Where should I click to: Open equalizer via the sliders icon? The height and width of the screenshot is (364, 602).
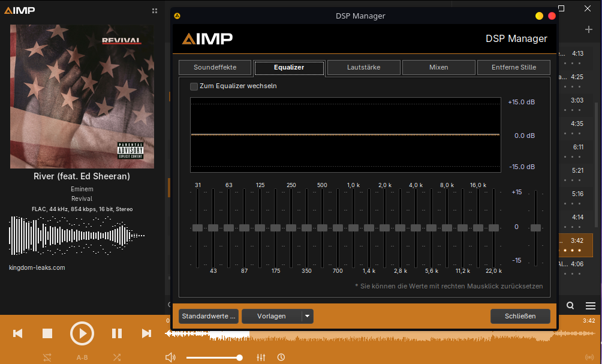pyautogui.click(x=261, y=357)
